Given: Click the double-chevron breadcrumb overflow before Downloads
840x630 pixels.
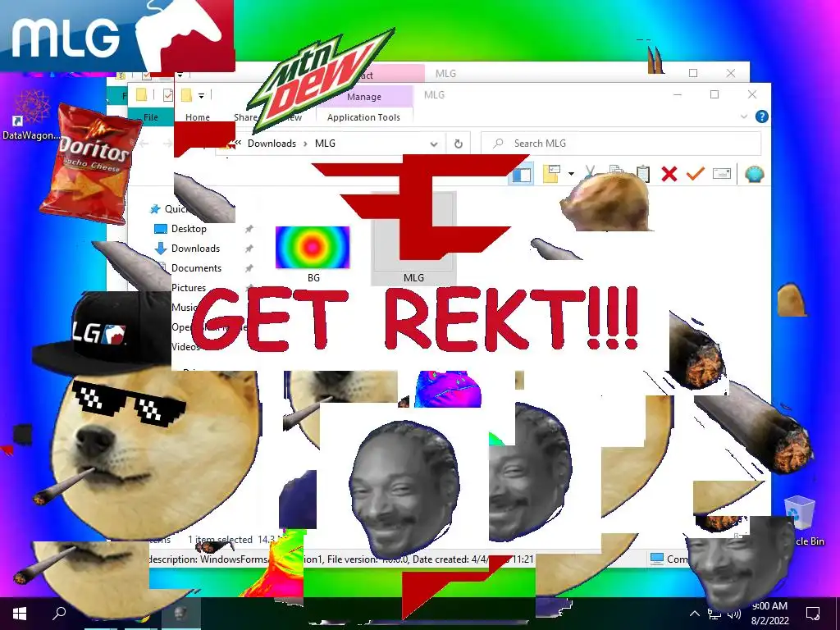Looking at the screenshot, I should click(238, 143).
